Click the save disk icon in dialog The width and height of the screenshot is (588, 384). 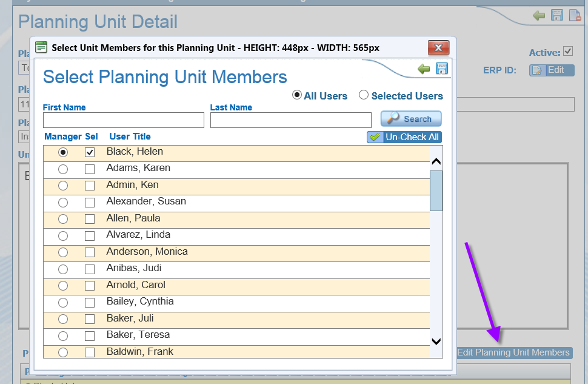click(x=441, y=69)
